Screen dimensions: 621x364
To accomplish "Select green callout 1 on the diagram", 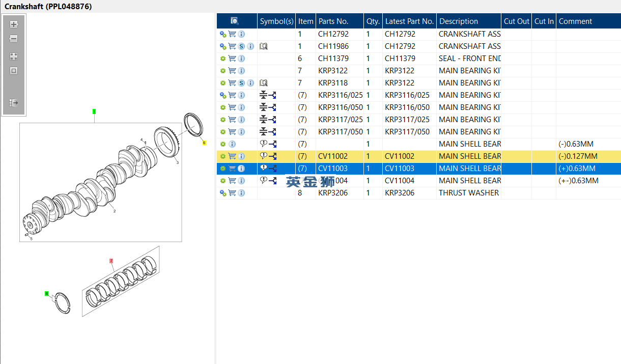I will click(x=94, y=111).
